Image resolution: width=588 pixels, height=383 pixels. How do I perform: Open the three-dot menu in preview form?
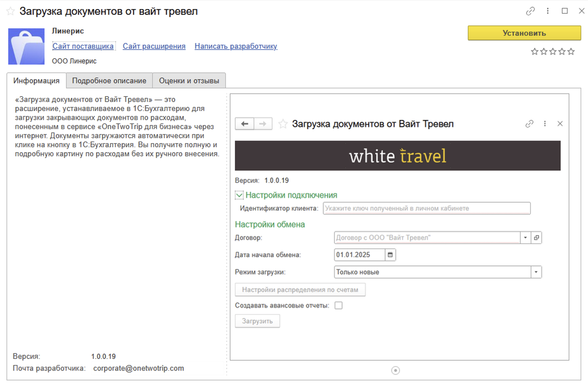(x=545, y=124)
